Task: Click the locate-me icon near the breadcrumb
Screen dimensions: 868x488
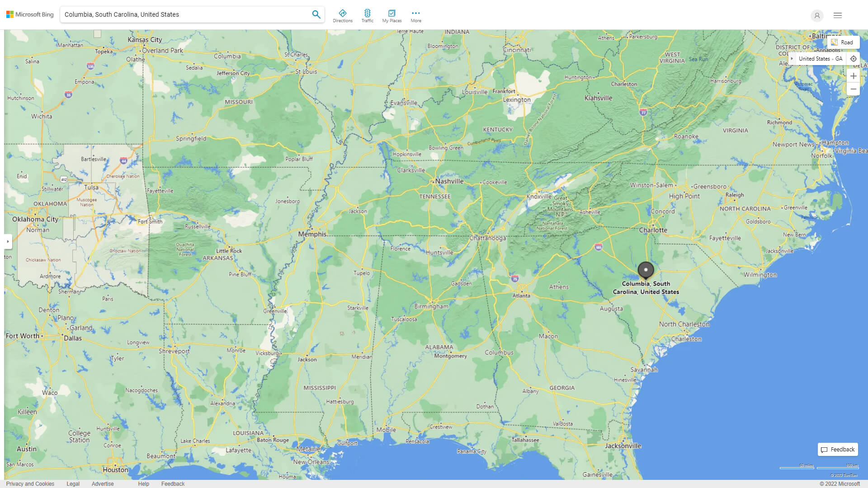Action: point(854,58)
